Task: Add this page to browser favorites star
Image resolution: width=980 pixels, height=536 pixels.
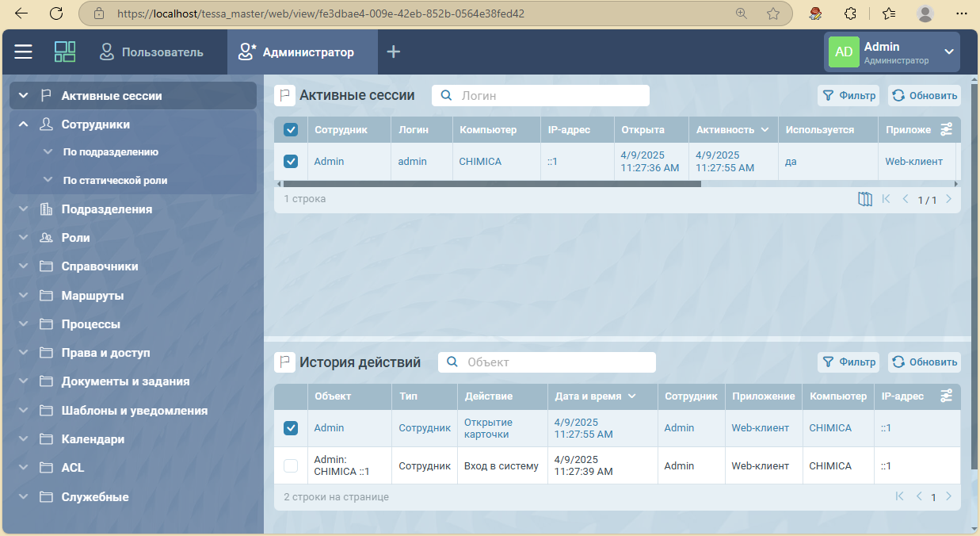Action: (x=773, y=13)
